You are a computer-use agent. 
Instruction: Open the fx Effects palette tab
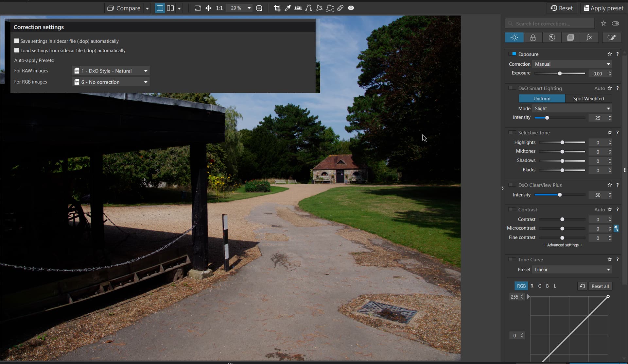tap(589, 38)
